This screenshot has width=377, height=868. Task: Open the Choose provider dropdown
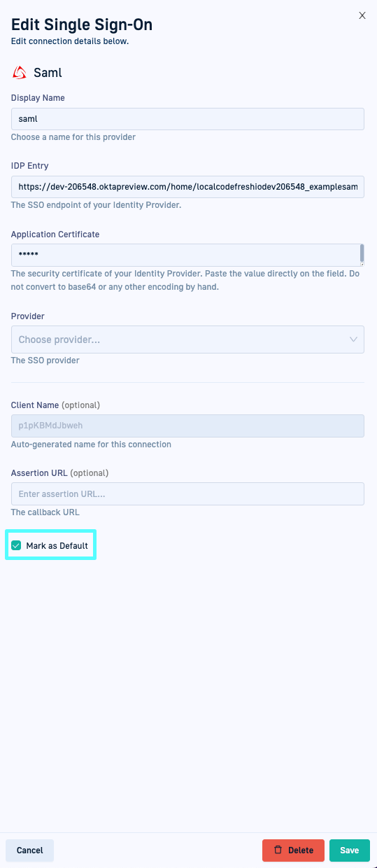coord(187,339)
